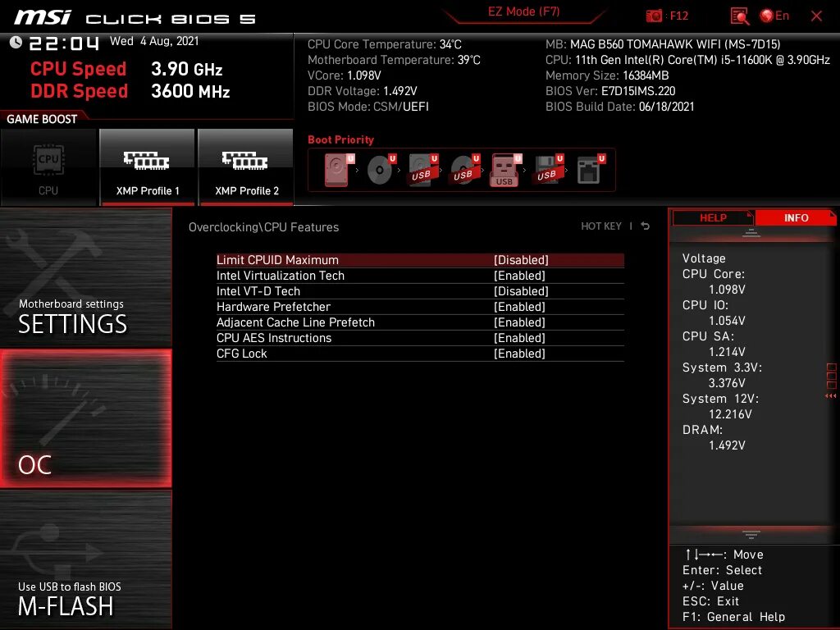Click the CPU Speed 3.90 GHz readout
This screenshot has width=840, height=630.
tap(126, 69)
